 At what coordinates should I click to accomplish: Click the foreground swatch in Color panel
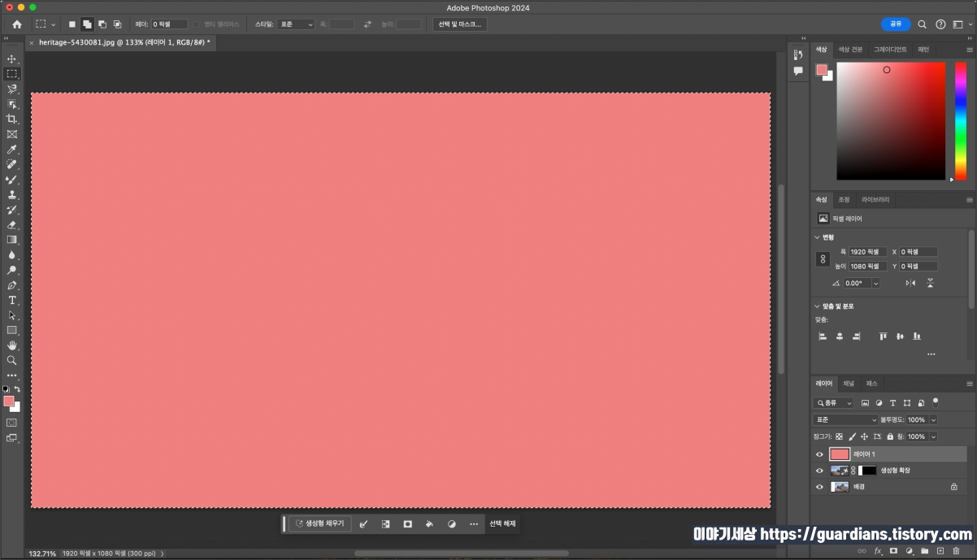(x=821, y=70)
